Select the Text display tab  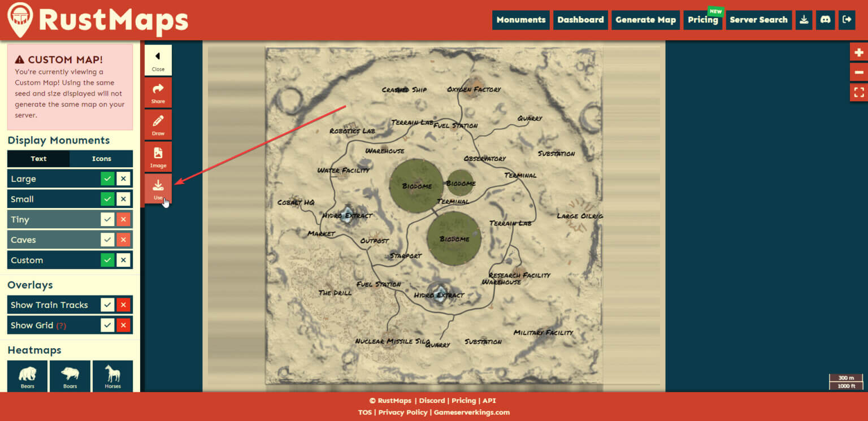pyautogui.click(x=38, y=159)
